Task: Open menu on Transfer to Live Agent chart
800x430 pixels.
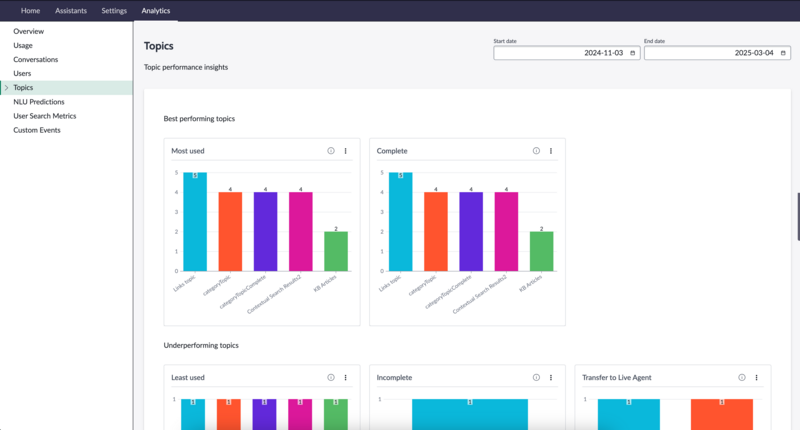Action: (x=757, y=377)
